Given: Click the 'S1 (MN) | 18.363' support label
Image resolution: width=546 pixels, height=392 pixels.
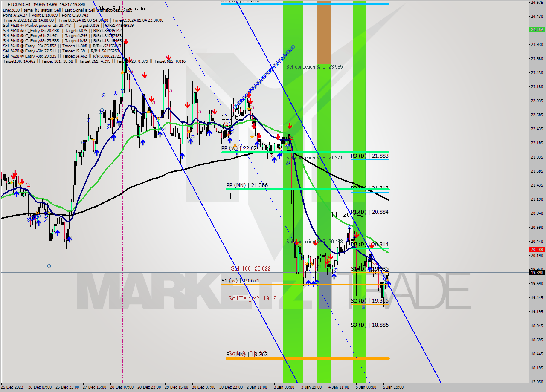Looking at the screenshot, I should coord(247,355).
